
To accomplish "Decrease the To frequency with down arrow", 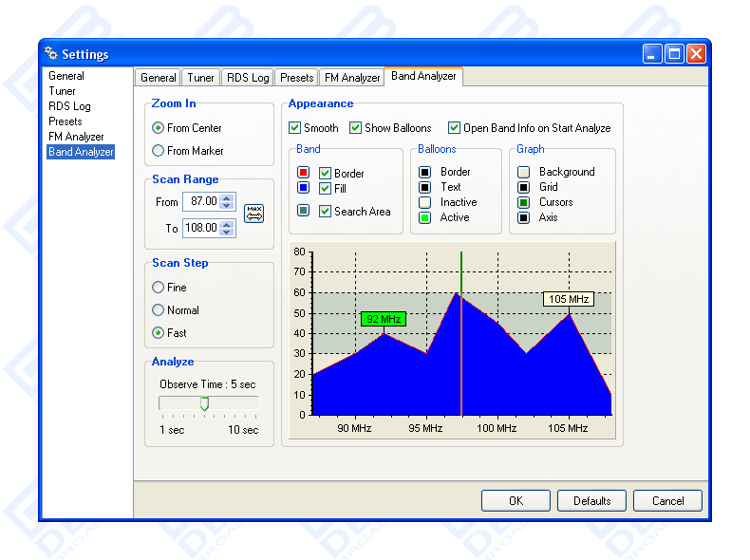I will coord(226,233).
